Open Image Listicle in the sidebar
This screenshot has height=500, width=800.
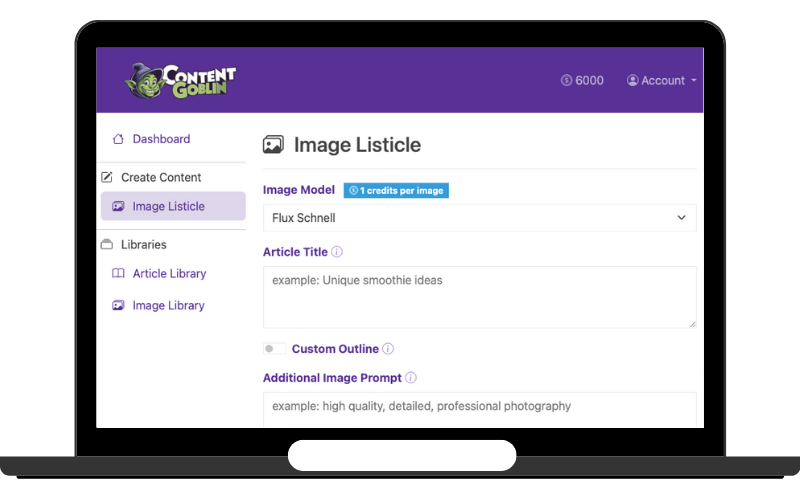tap(168, 207)
